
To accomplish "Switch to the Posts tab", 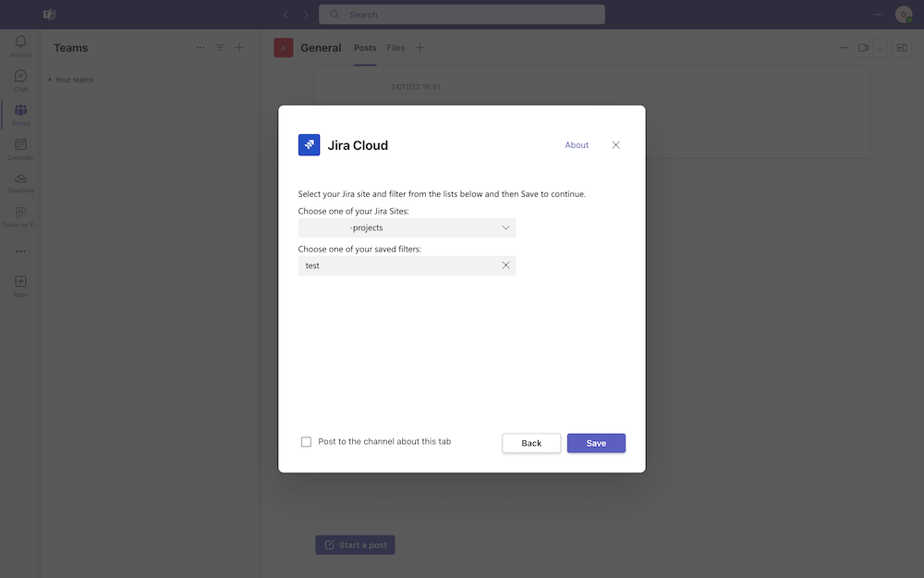I will coord(365,48).
